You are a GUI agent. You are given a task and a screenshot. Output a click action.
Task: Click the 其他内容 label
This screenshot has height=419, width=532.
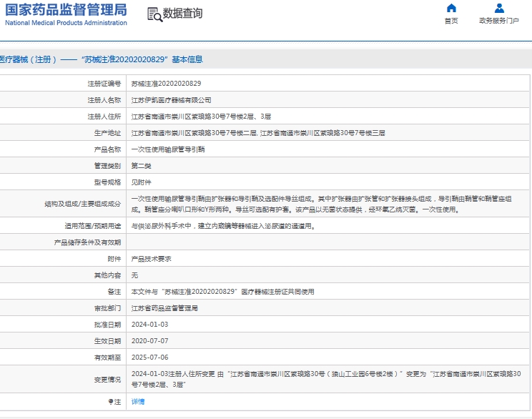[x=107, y=275]
